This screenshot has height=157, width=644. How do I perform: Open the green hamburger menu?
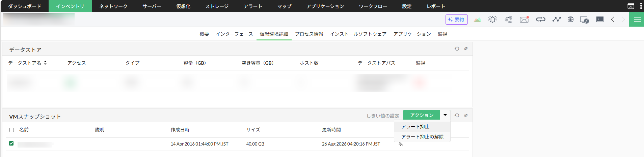click(637, 19)
